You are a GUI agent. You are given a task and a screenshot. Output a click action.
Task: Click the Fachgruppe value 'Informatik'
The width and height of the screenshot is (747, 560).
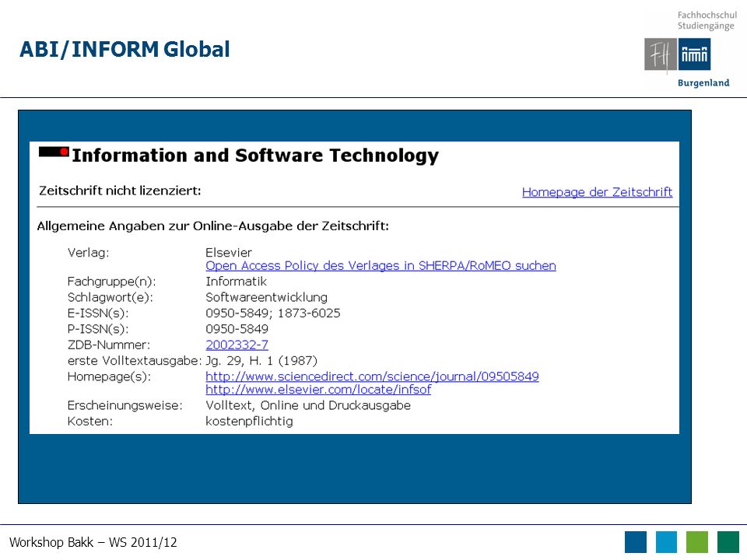pos(236,282)
